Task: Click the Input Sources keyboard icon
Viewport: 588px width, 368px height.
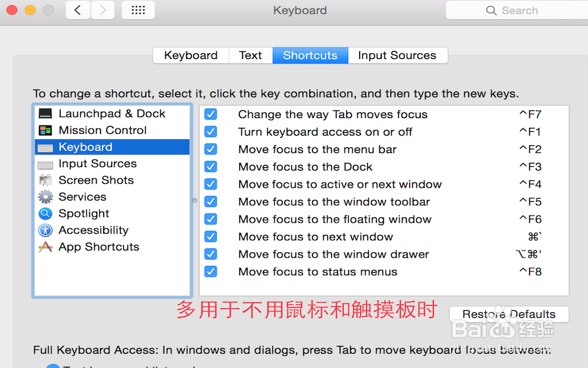Action: 45,164
